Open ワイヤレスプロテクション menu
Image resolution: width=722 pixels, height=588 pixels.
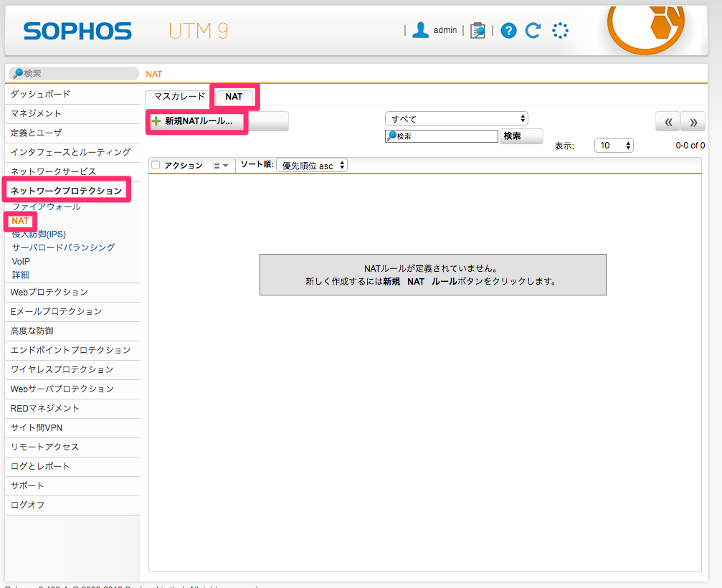72,370
